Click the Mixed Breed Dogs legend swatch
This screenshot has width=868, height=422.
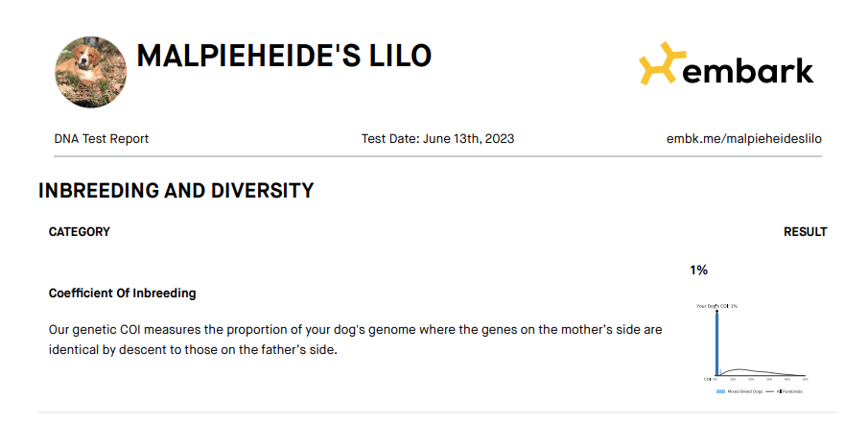tap(720, 392)
